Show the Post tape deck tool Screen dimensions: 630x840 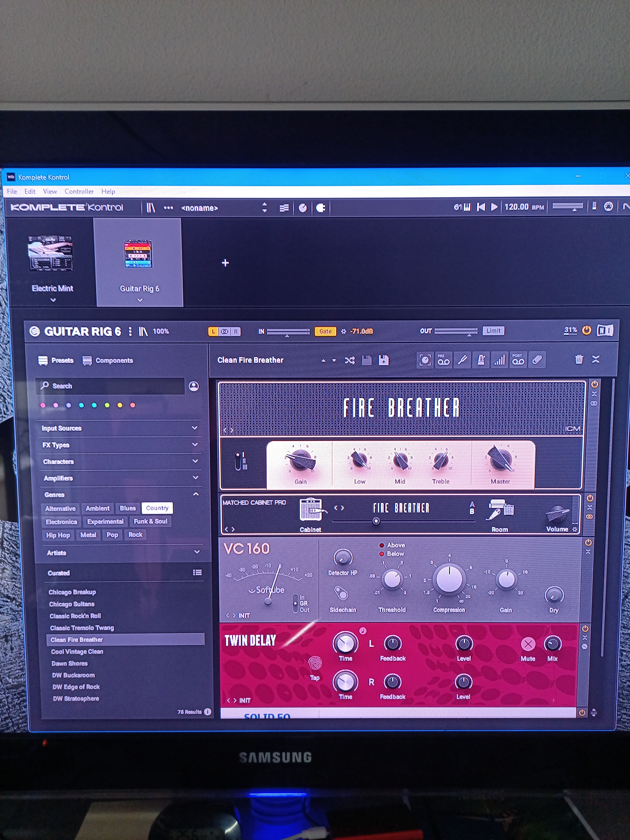518,360
